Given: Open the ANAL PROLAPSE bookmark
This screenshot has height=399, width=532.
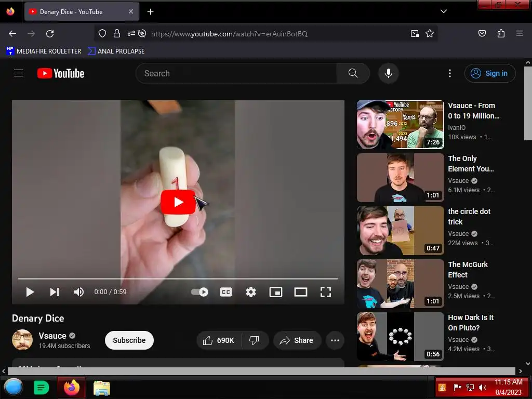Looking at the screenshot, I should click(x=116, y=51).
